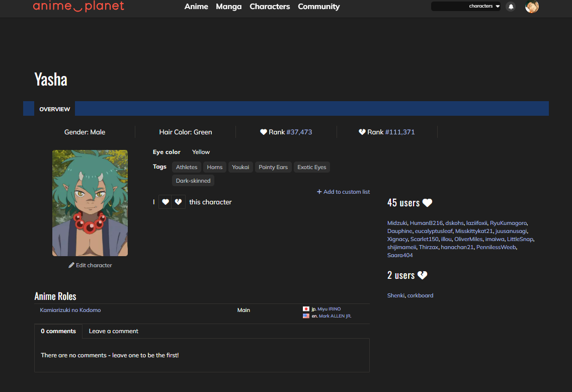Click the notification bell icon
This screenshot has width=572, height=392.
(511, 7)
